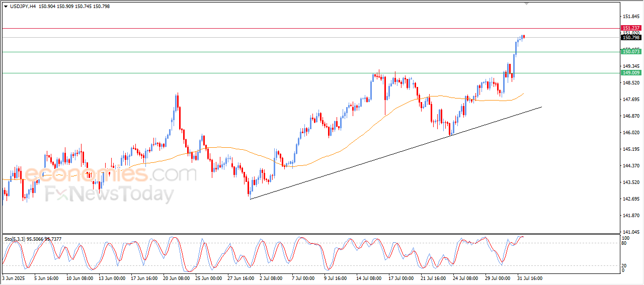Click the 25 Jun 00:00 date label
The height and width of the screenshot is (285, 644).
tap(208, 277)
